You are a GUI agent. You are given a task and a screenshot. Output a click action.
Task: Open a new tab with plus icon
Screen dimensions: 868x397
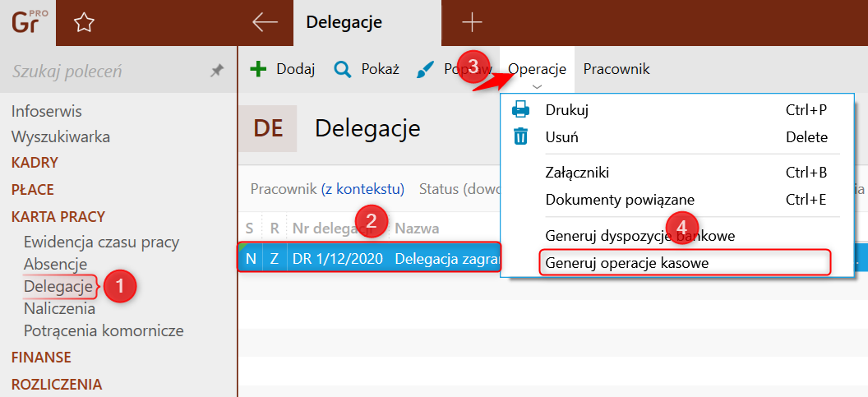pyautogui.click(x=472, y=22)
